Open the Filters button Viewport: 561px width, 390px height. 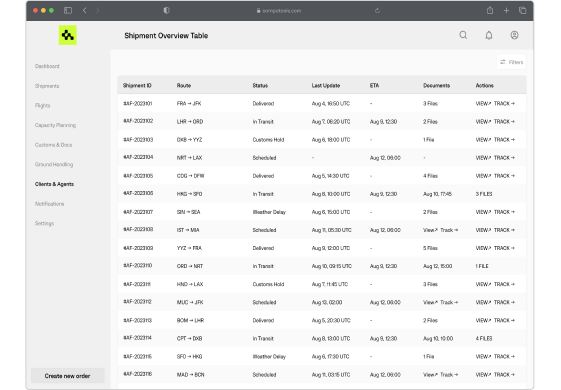coord(511,62)
